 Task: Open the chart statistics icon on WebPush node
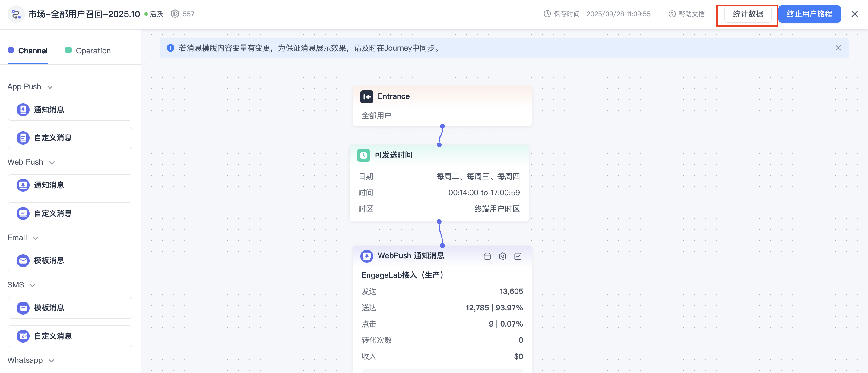pyautogui.click(x=518, y=256)
